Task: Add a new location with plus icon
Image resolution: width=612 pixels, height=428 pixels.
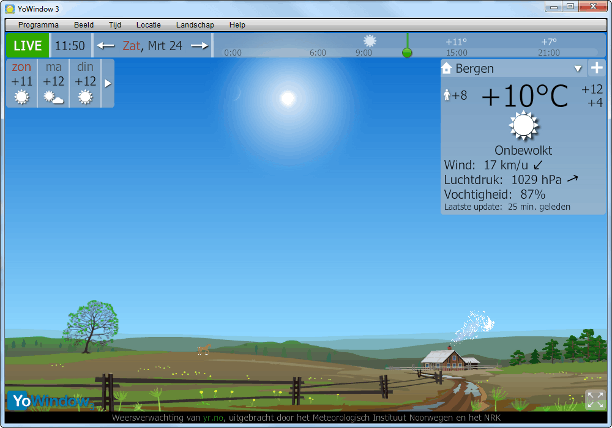Action: pyautogui.click(x=597, y=69)
